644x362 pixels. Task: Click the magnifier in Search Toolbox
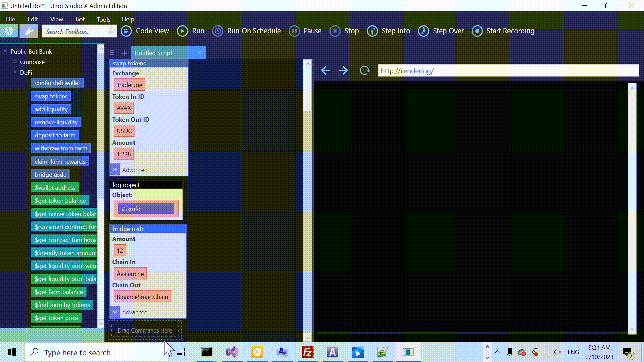pyautogui.click(x=111, y=31)
